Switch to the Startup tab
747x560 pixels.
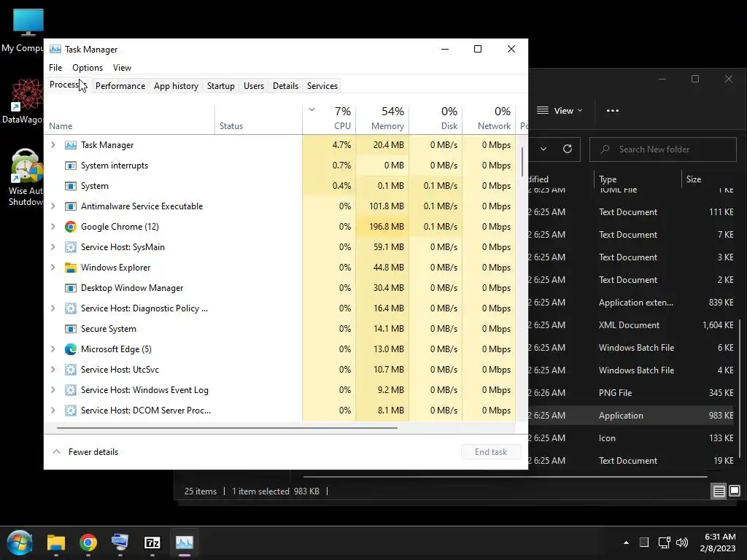(x=220, y=86)
